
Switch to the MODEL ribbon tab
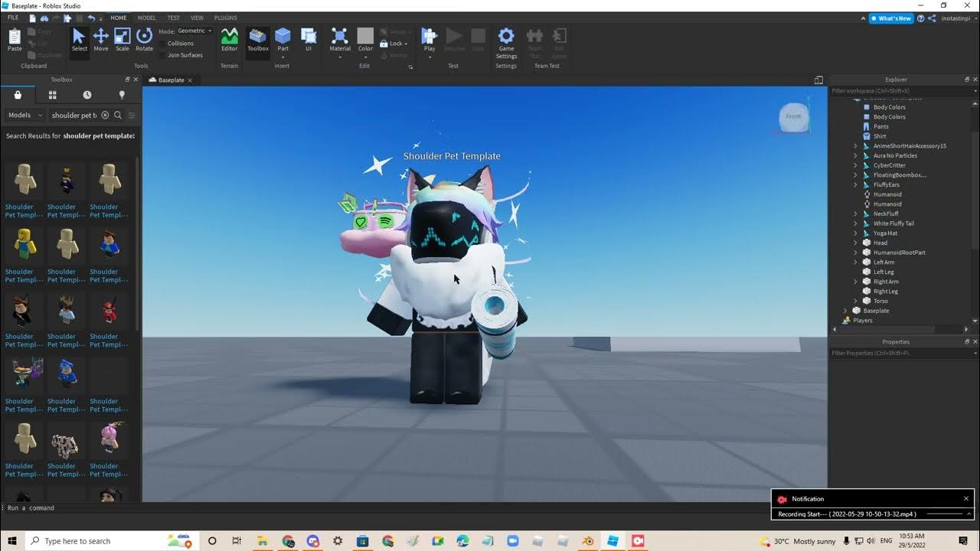[x=146, y=18]
